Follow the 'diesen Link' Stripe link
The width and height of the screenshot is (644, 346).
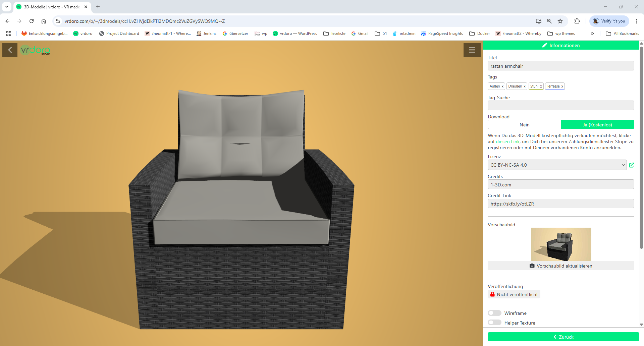507,142
